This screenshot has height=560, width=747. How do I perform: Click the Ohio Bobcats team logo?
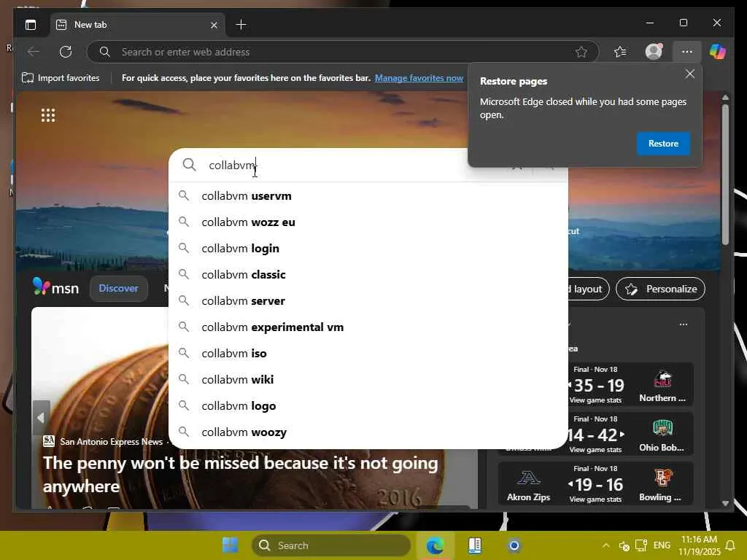tap(662, 429)
